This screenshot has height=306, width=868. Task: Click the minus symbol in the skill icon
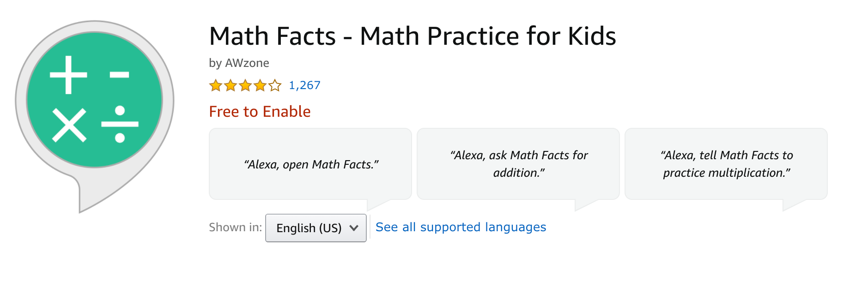coord(119,75)
